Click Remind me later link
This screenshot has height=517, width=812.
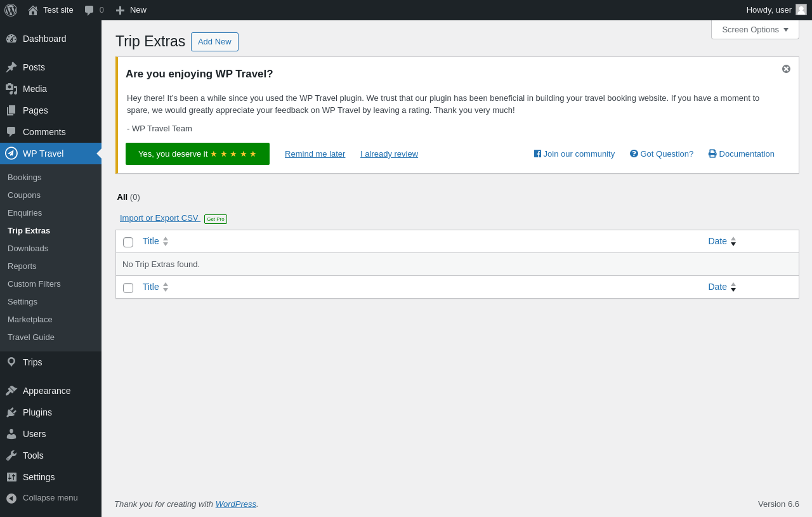pyautogui.click(x=315, y=154)
